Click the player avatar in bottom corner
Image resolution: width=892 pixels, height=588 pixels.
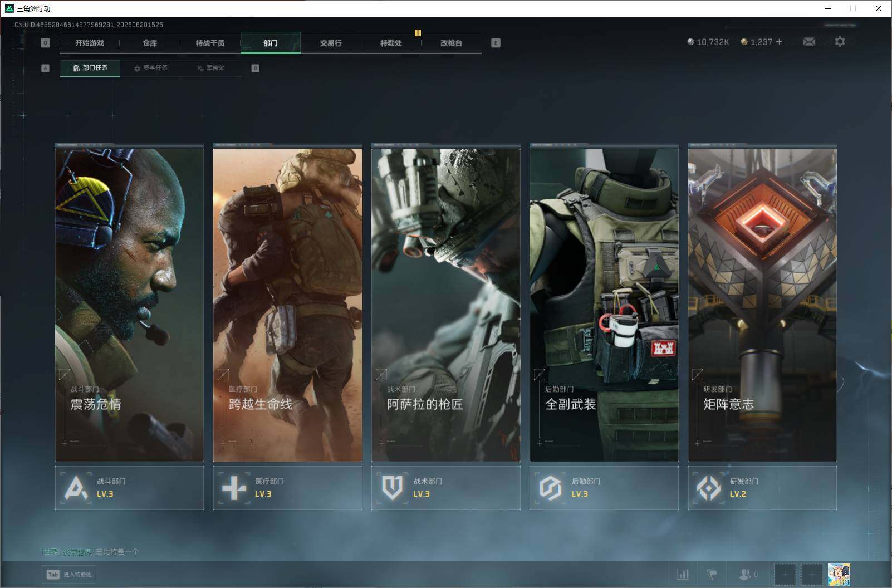pyautogui.click(x=839, y=575)
